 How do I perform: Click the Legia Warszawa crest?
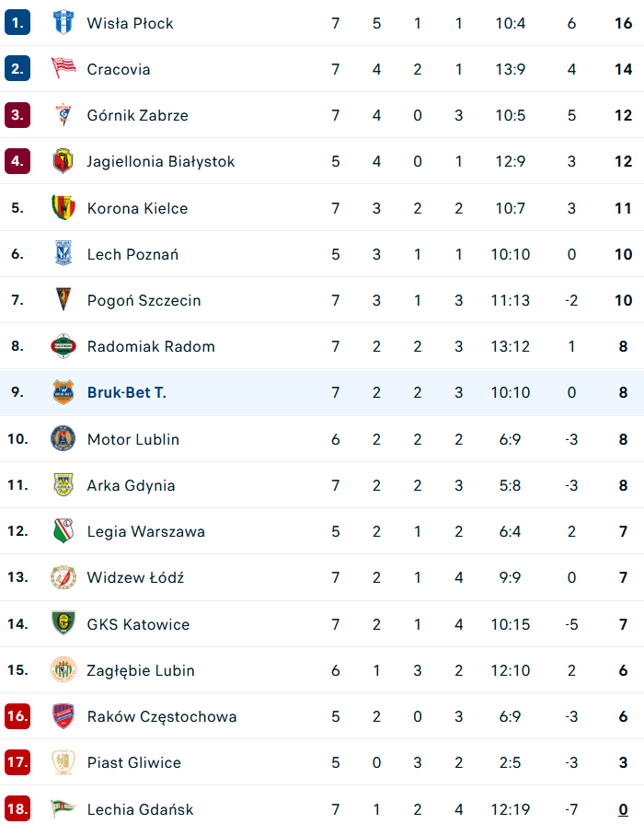tap(63, 530)
